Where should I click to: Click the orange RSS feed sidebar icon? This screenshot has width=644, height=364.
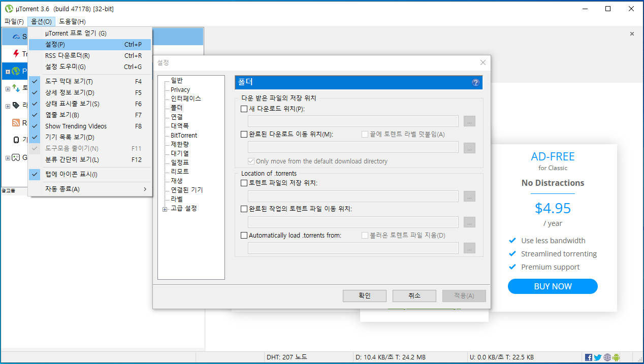[x=16, y=123]
